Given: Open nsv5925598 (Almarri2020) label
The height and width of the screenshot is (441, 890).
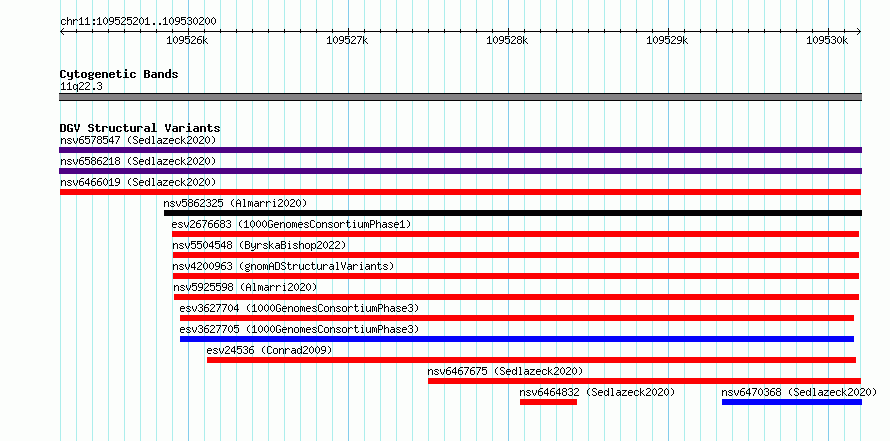Looking at the screenshot, I should point(245,287).
